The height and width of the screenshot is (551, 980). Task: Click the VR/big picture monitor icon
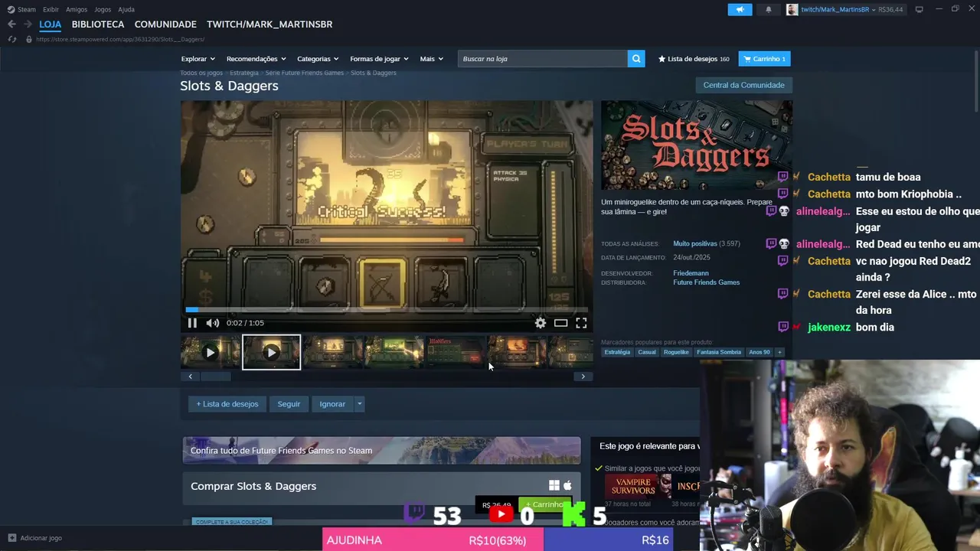[x=919, y=9]
